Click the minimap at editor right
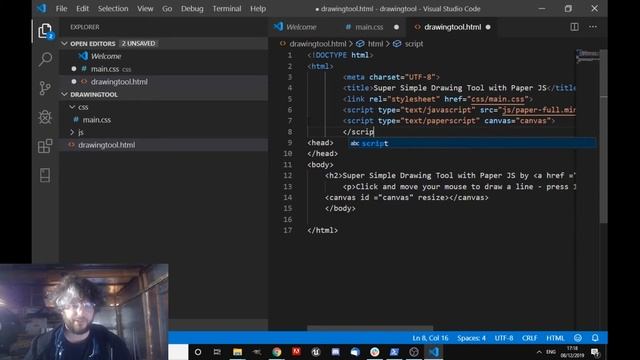This screenshot has height=360, width=640. (x=587, y=56)
